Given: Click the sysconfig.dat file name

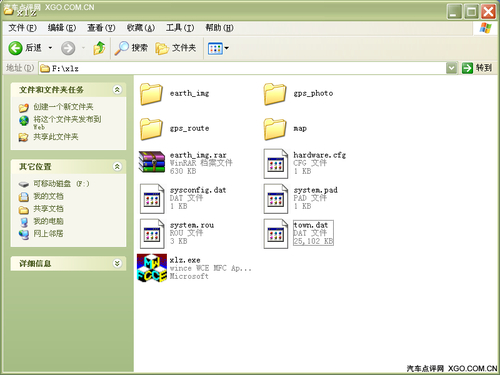Looking at the screenshot, I should 198,190.
